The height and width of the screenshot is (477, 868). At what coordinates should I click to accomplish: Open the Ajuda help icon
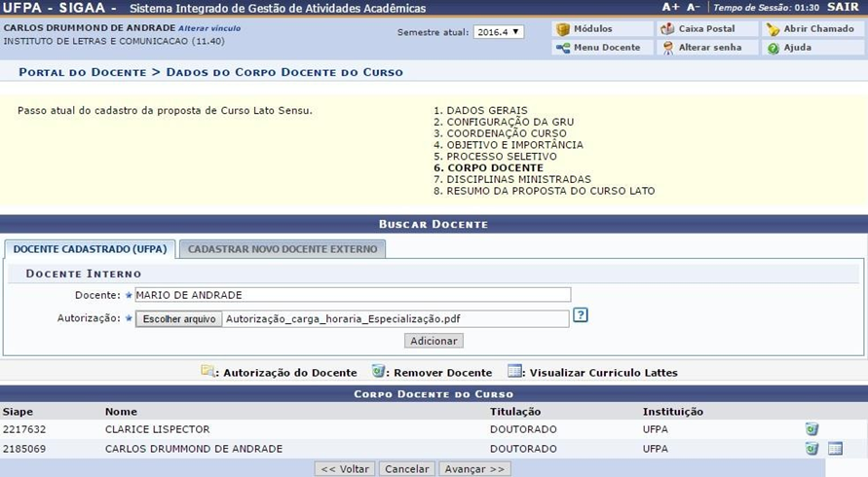774,48
